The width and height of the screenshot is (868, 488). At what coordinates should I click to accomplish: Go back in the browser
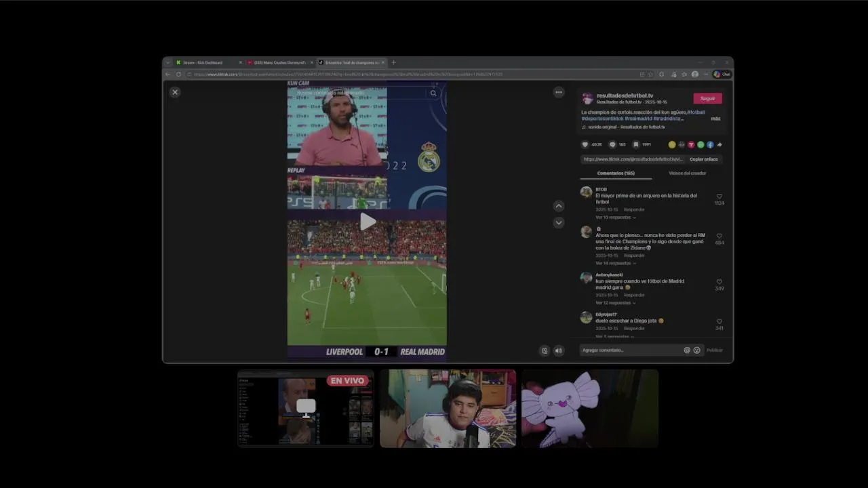(168, 75)
